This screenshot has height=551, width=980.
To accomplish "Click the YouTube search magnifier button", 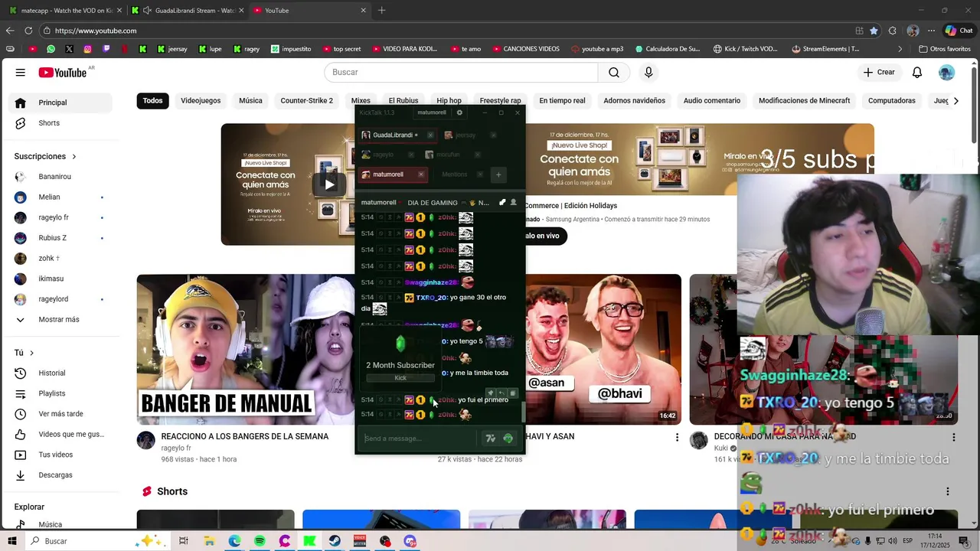I will point(614,72).
